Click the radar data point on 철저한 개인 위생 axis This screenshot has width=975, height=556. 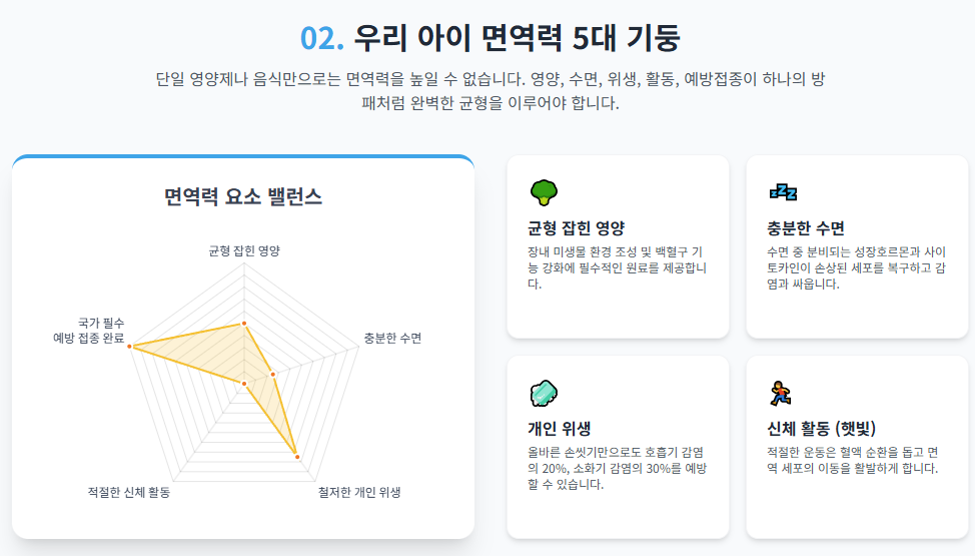coord(297,457)
